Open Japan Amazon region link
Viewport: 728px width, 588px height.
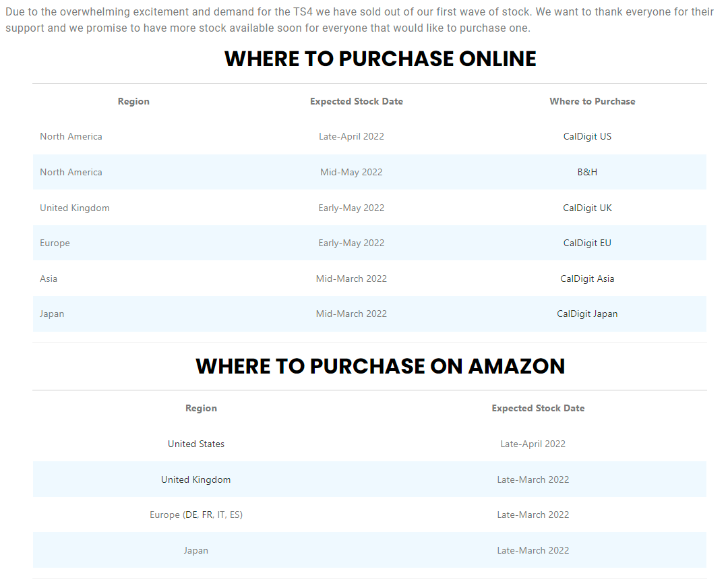(x=196, y=550)
